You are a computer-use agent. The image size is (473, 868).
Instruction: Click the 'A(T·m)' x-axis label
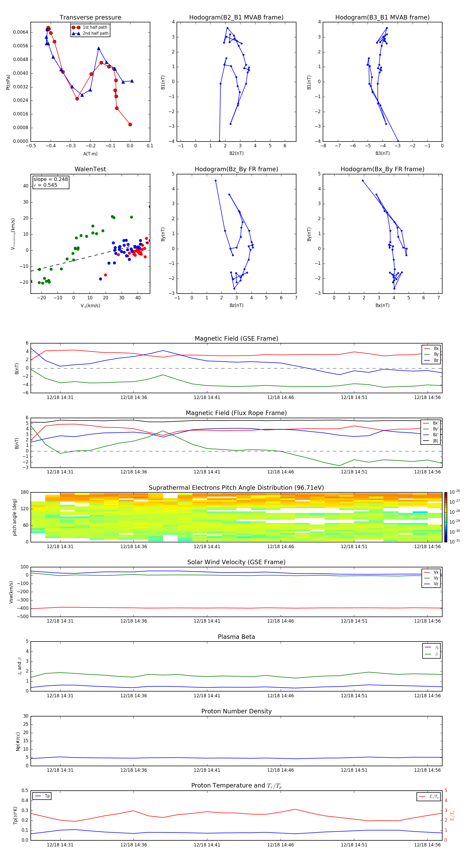click(90, 154)
